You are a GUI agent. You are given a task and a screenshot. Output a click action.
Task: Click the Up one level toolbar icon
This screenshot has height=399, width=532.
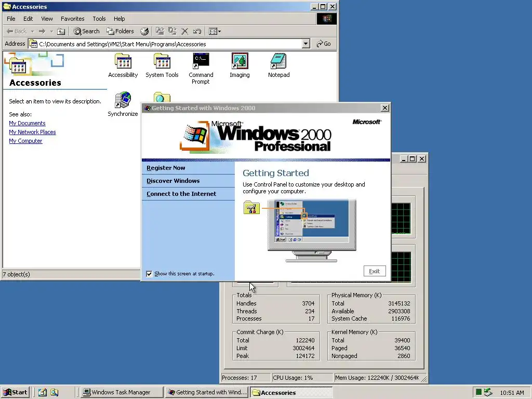61,32
